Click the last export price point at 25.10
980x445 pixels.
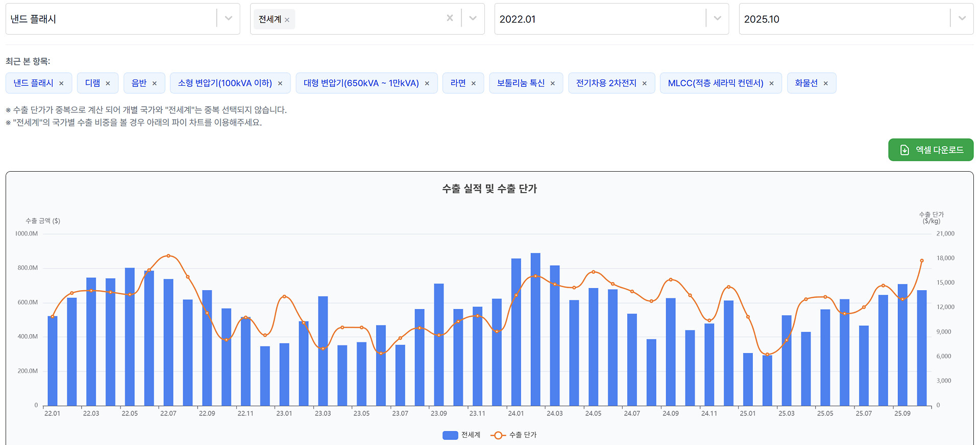[x=922, y=261]
